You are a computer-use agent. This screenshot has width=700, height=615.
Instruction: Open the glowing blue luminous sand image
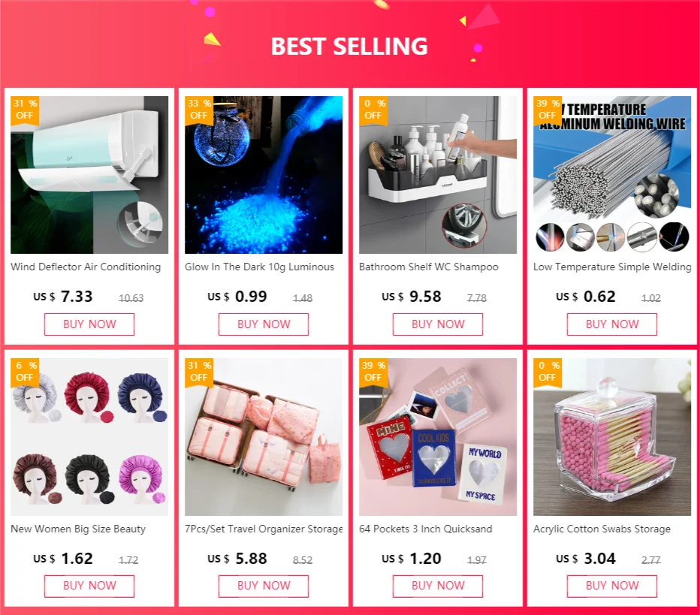click(x=264, y=175)
